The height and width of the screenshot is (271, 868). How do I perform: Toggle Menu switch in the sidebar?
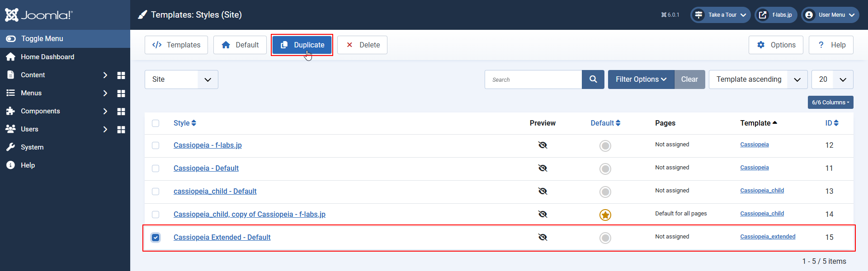(11, 39)
